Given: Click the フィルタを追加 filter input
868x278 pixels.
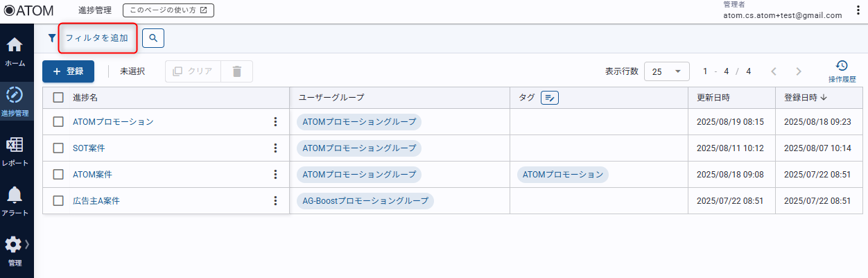Looking at the screenshot, I should coord(97,38).
